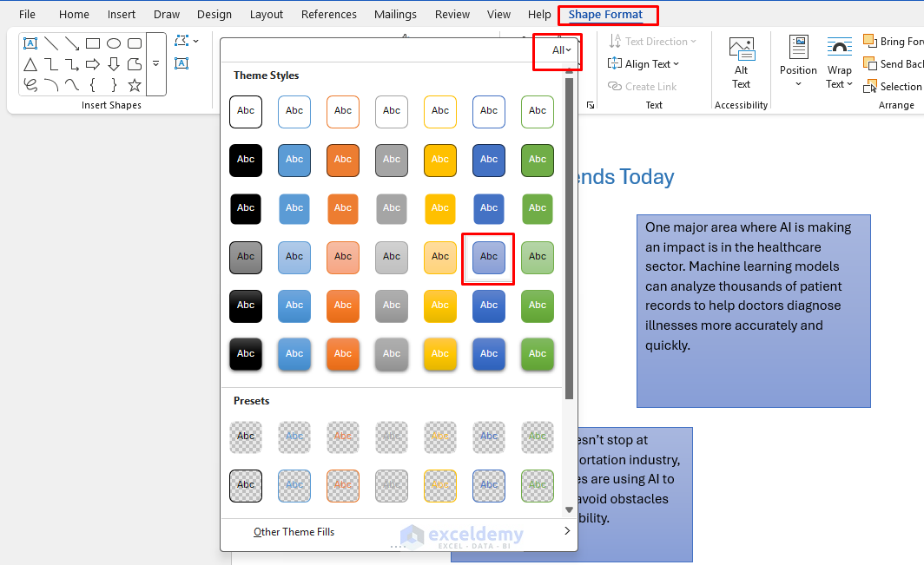The width and height of the screenshot is (924, 565).
Task: Open the All styles filter dropdown
Action: [561, 50]
